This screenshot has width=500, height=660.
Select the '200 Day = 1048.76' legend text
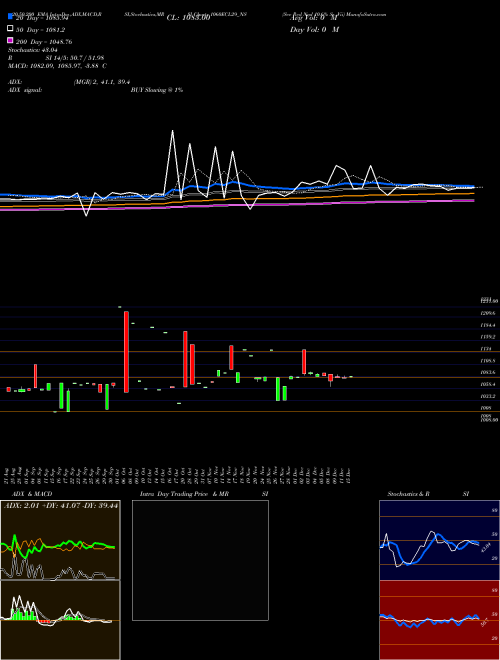44,42
